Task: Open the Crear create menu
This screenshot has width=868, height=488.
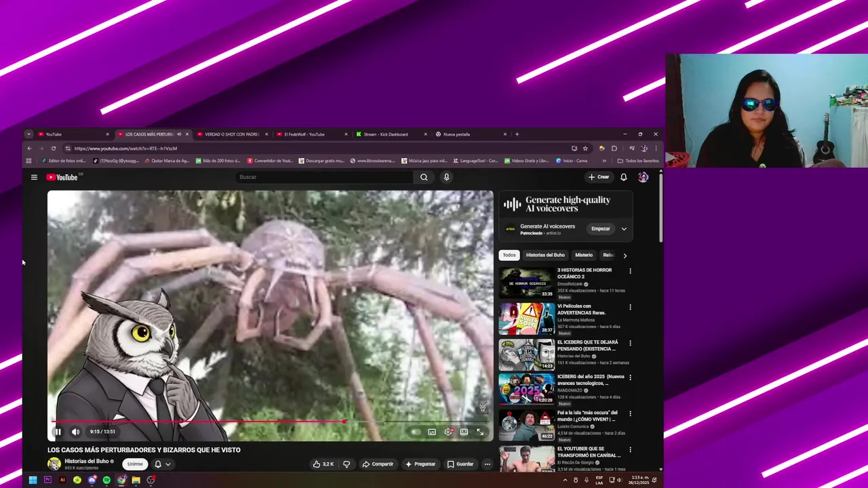Action: tap(599, 177)
